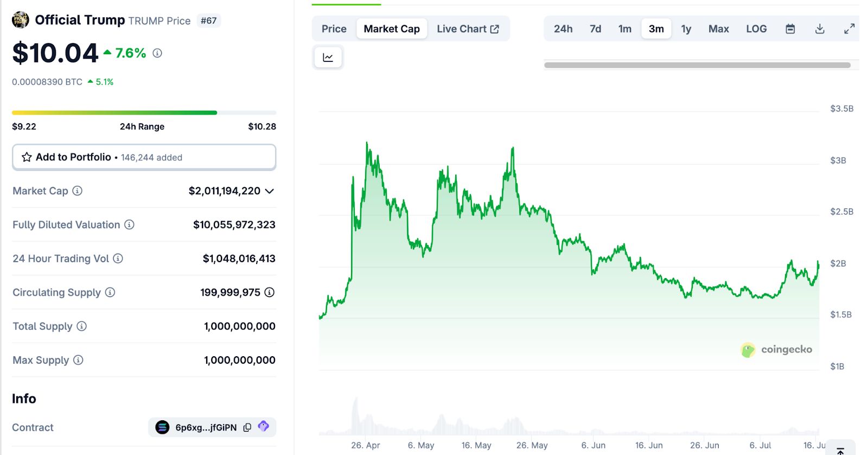Show Fully Diluted Valuation info icon
The width and height of the screenshot is (868, 455).
point(129,224)
